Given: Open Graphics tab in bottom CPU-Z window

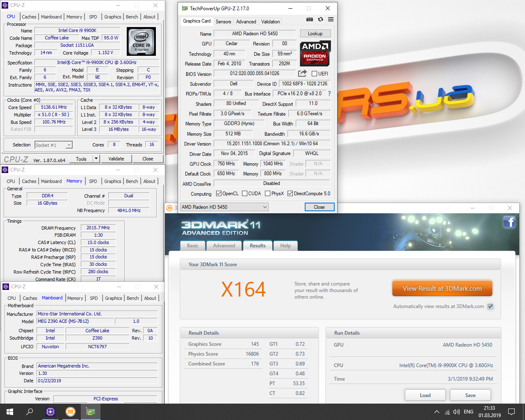Looking at the screenshot, I should 114,298.
